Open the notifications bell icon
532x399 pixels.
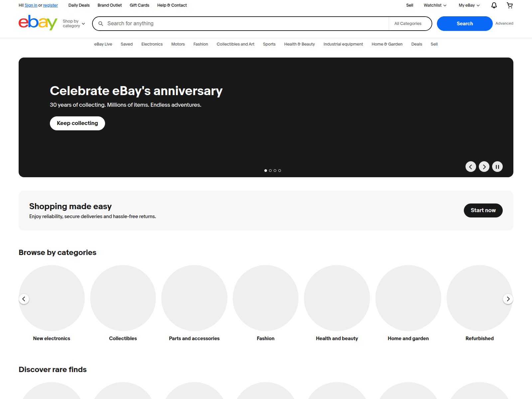(494, 5)
